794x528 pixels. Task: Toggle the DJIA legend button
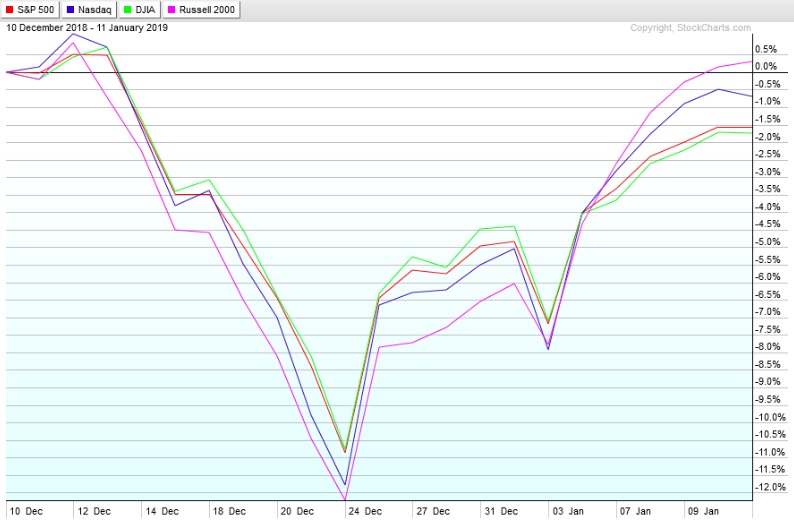point(139,10)
